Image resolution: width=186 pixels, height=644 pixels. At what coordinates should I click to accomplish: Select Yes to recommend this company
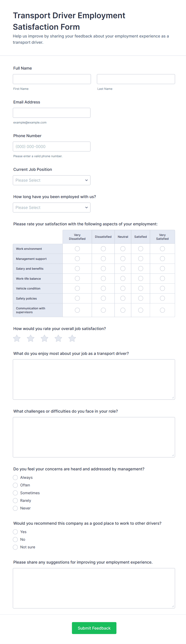coord(15,532)
